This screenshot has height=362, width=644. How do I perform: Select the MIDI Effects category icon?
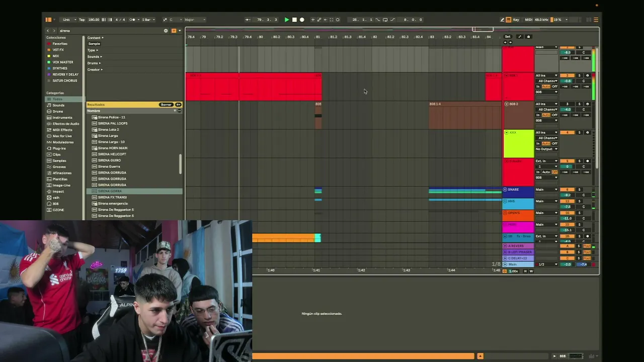tap(49, 130)
